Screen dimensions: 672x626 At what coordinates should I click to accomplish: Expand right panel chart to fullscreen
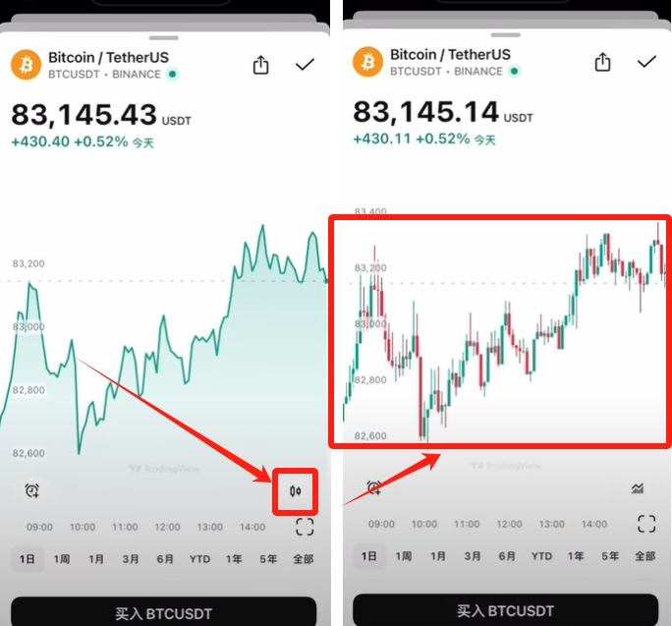(x=645, y=524)
